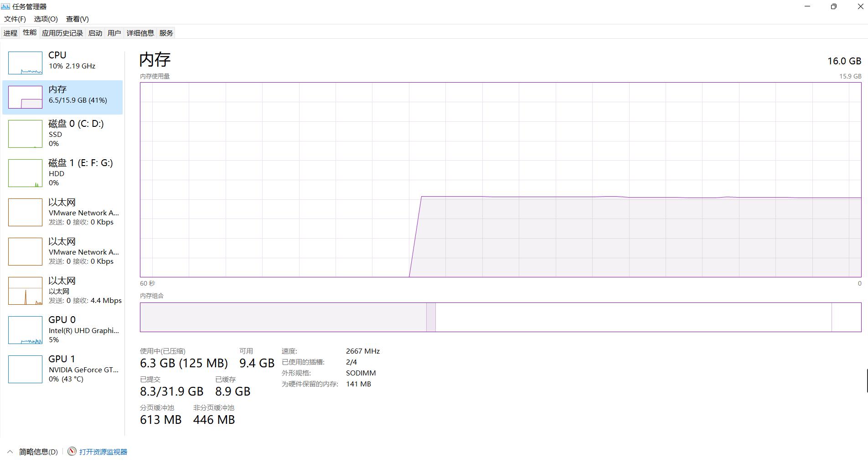868x464 pixels.
Task: Select the 磁盘 0 (C: D:) graph thumbnail
Action: (x=25, y=134)
